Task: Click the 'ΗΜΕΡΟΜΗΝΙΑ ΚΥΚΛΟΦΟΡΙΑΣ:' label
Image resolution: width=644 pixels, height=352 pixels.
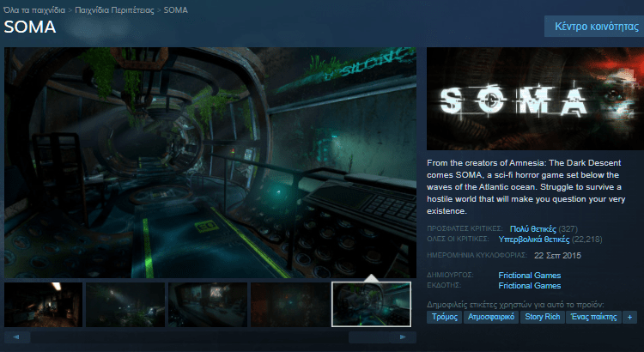Action: tap(477, 255)
